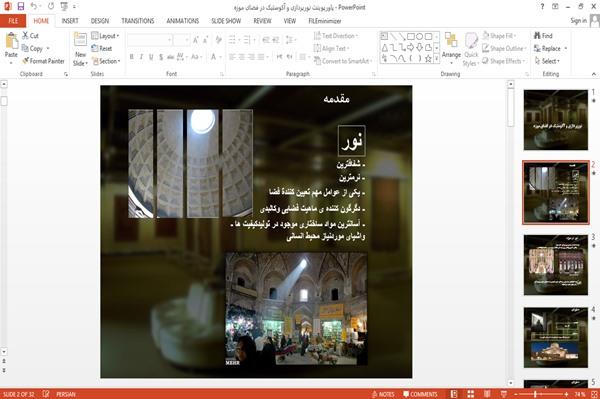Click the Sign in link
This screenshot has width=600, height=399.
point(578,21)
